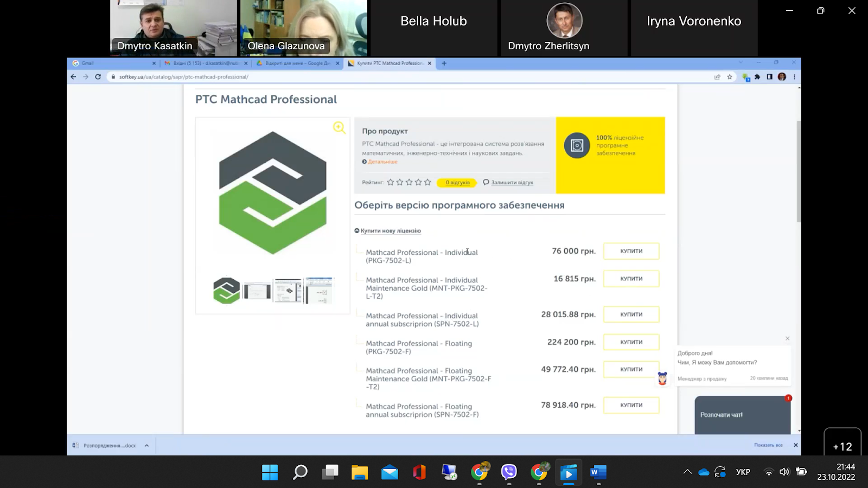Open File Explorer from the taskbar
Viewport: 868px width, 488px height.
360,473
